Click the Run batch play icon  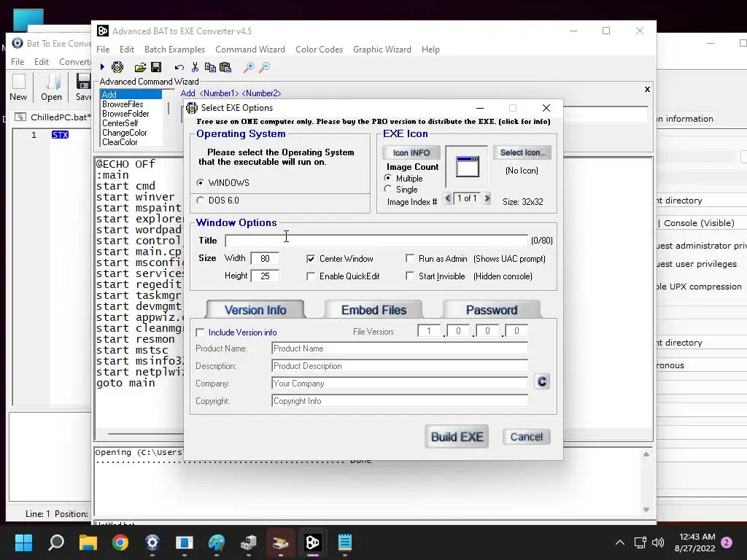102,67
